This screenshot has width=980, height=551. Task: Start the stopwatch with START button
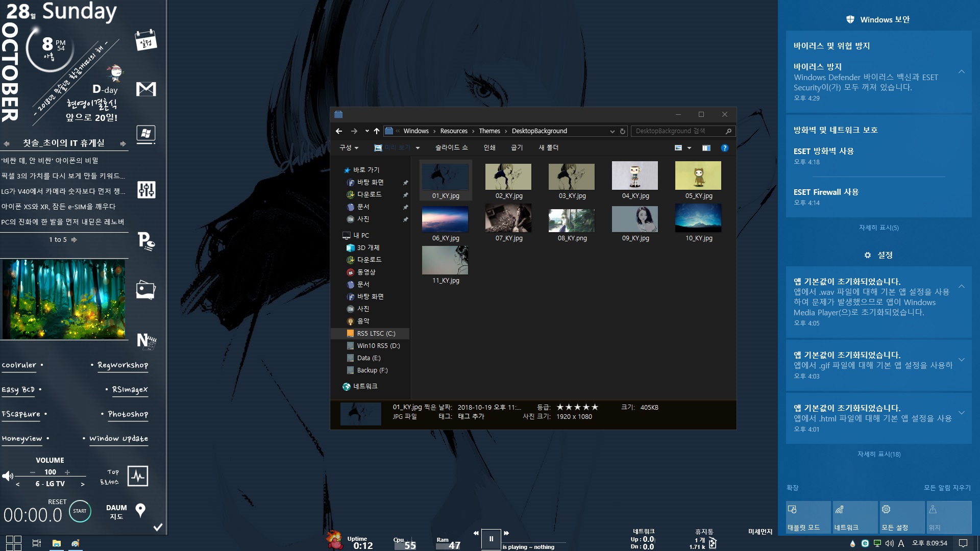tap(80, 511)
